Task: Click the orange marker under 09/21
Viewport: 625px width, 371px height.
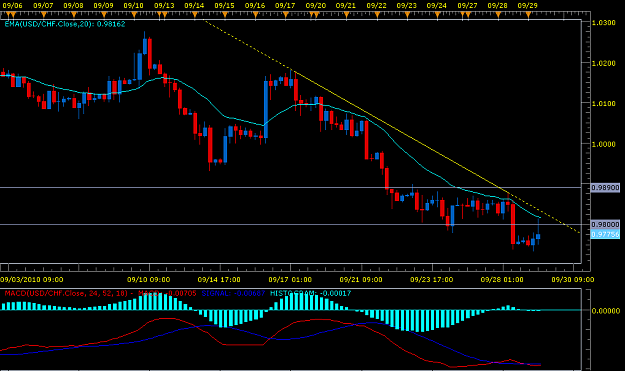Action: click(x=346, y=15)
